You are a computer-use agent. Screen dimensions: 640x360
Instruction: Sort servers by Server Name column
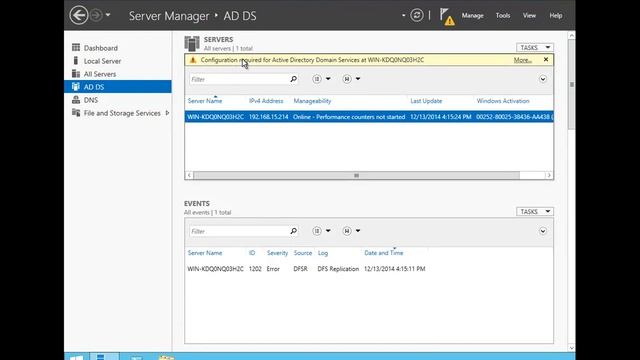205,101
